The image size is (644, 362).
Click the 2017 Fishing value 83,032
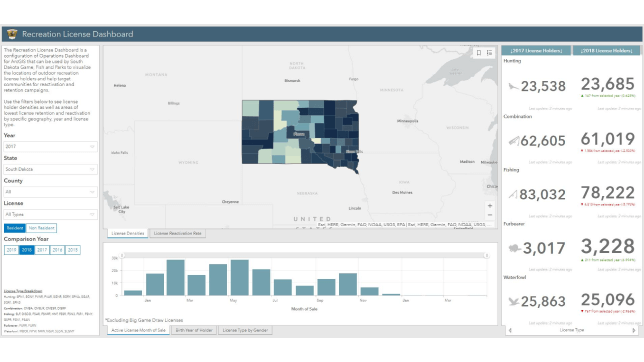coord(543,194)
